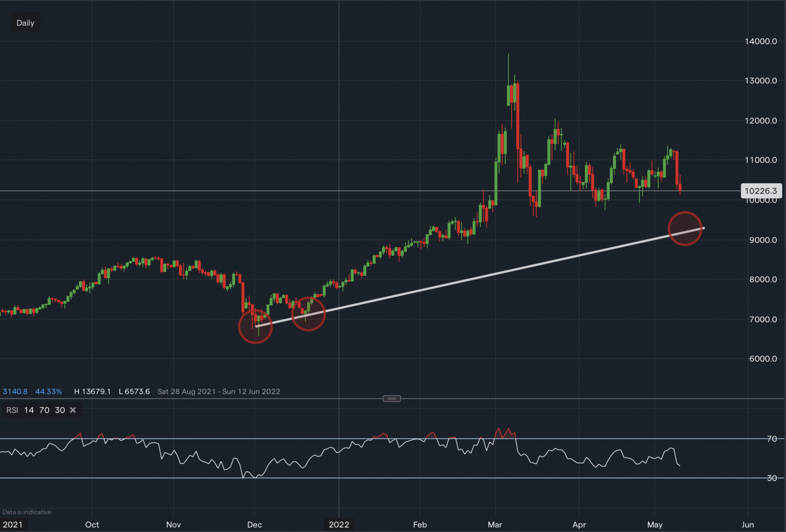Click the date range text below chart

point(219,392)
